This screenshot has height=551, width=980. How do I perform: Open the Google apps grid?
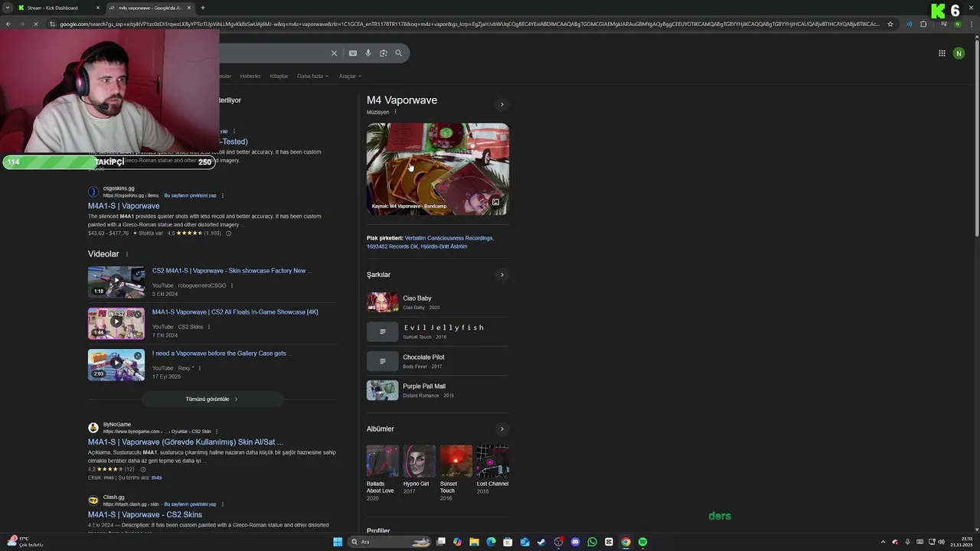pos(942,53)
